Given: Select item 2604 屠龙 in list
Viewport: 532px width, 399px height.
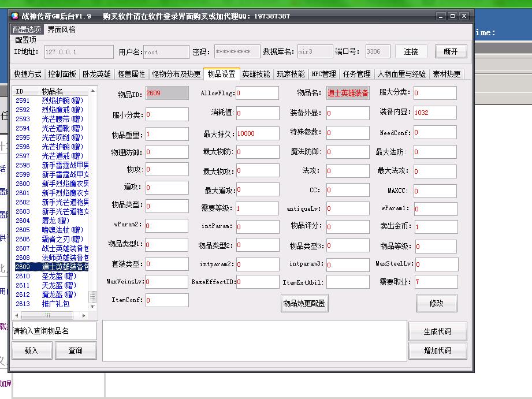Looking at the screenshot, I should 49,221.
